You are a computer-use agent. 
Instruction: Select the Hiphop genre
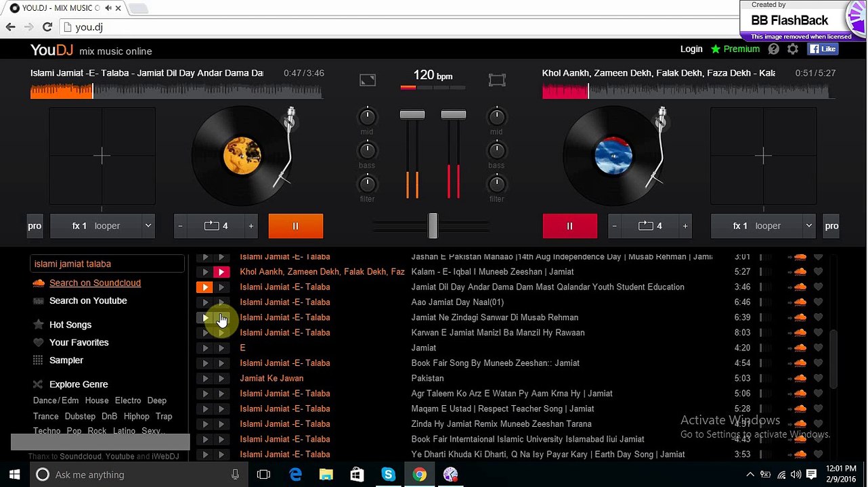136,417
